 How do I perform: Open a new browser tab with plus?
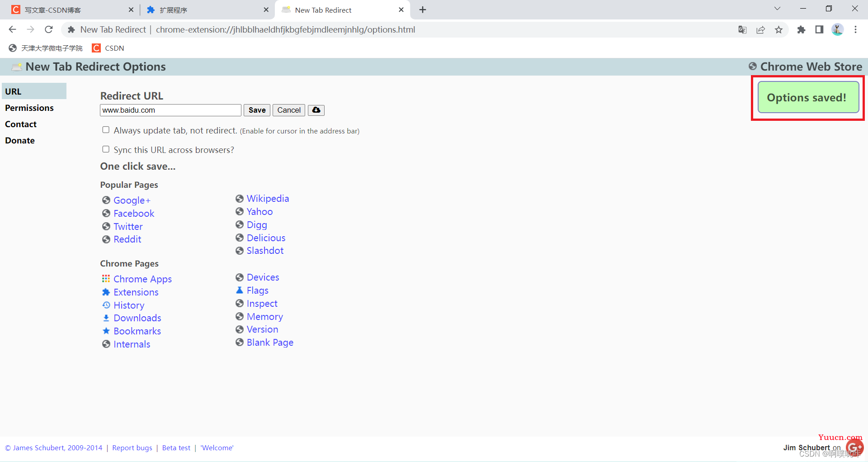[423, 10]
